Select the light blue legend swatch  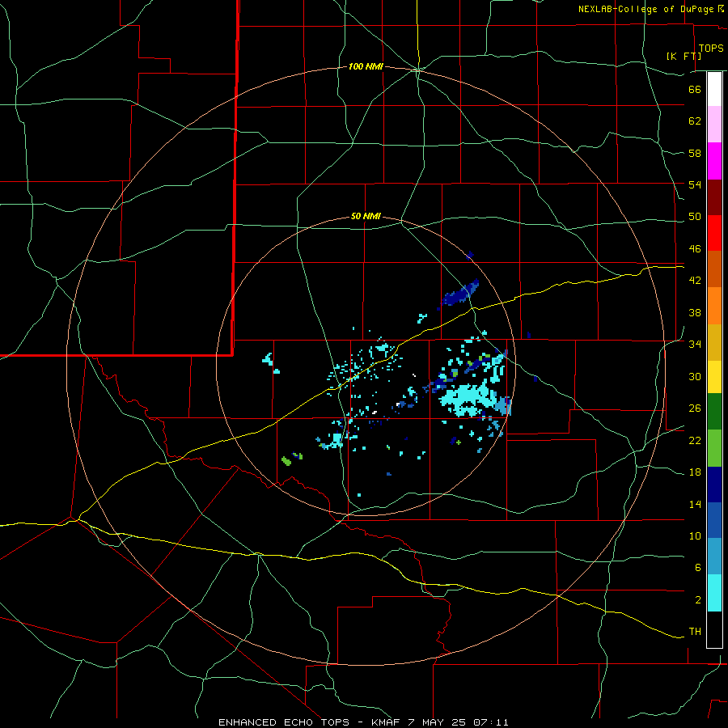(714, 557)
